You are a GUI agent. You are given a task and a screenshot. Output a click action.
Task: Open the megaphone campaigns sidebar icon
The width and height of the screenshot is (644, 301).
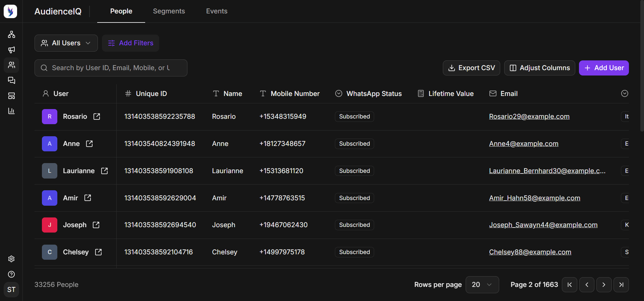click(x=11, y=50)
